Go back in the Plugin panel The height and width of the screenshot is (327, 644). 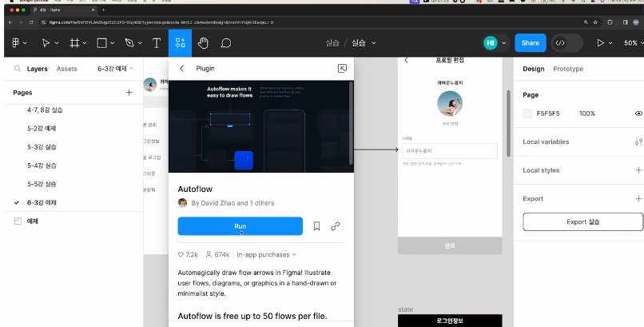coord(182,69)
